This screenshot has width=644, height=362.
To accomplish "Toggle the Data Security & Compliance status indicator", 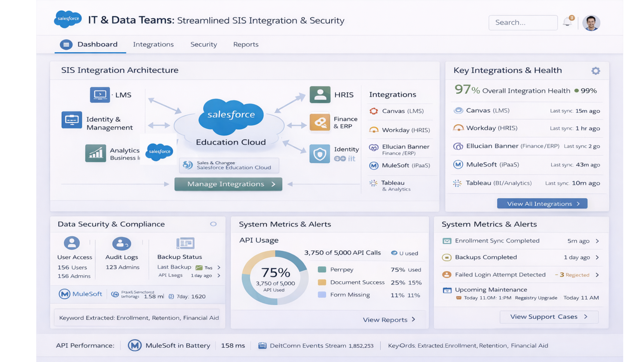I will coord(213,224).
